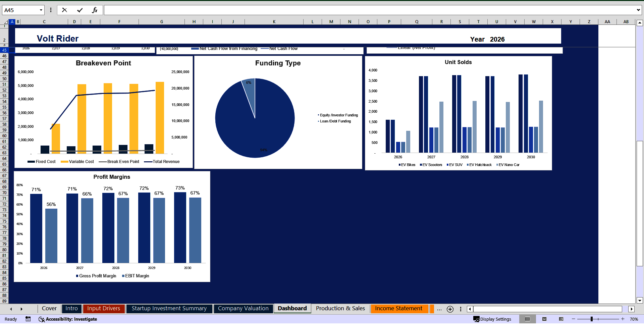Select row 45 header

tap(4, 50)
